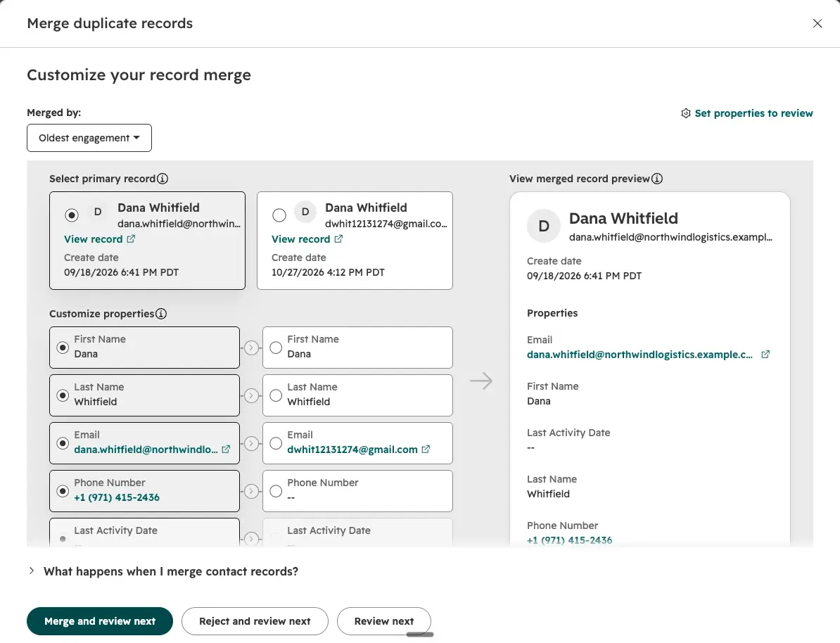Click arrow icon between Email options
The image size is (840, 643).
[x=251, y=443]
